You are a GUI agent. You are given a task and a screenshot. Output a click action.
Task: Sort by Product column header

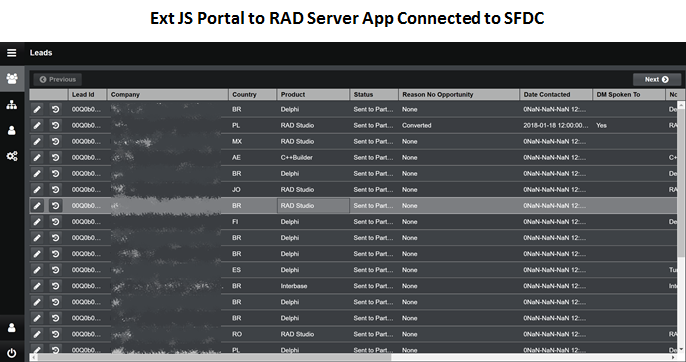[313, 95]
